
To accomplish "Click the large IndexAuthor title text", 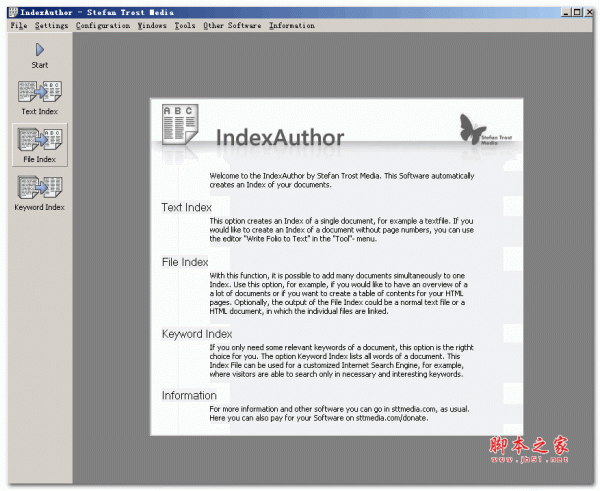I will click(x=280, y=138).
